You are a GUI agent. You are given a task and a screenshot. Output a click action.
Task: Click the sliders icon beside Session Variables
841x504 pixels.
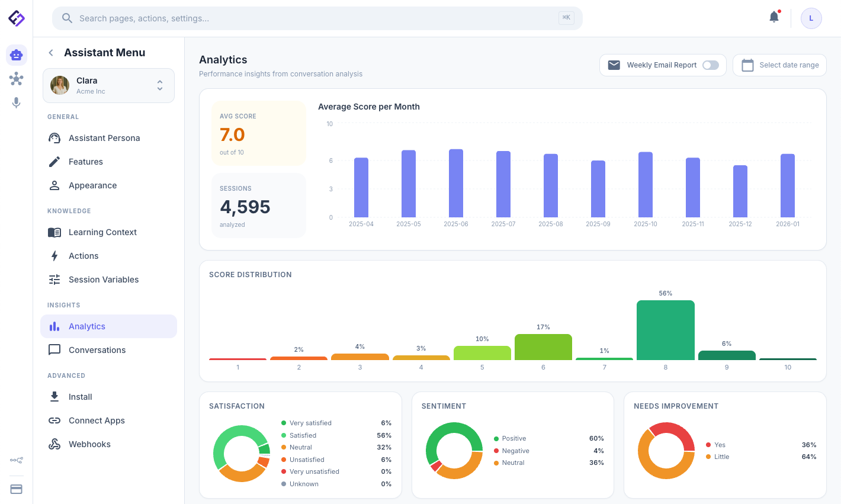coord(54,279)
